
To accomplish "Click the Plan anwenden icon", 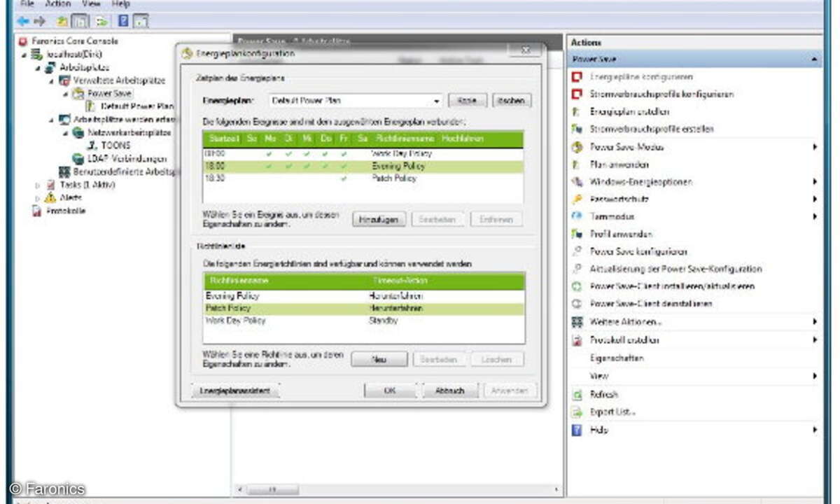I will tap(577, 164).
